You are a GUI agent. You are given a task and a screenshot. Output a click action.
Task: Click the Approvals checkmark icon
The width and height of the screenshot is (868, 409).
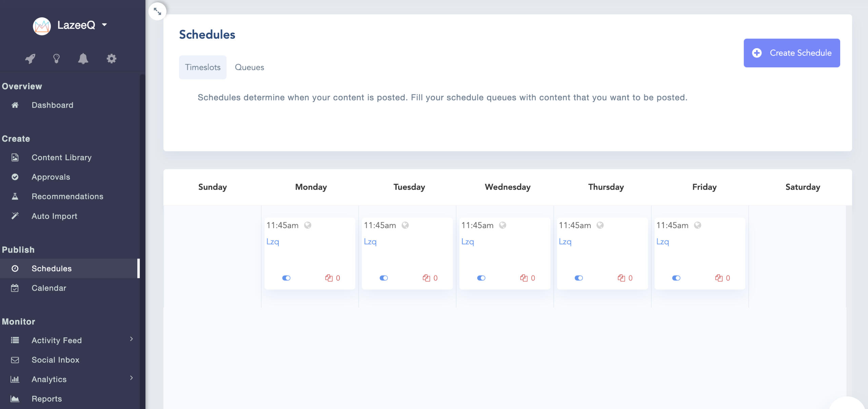click(15, 177)
